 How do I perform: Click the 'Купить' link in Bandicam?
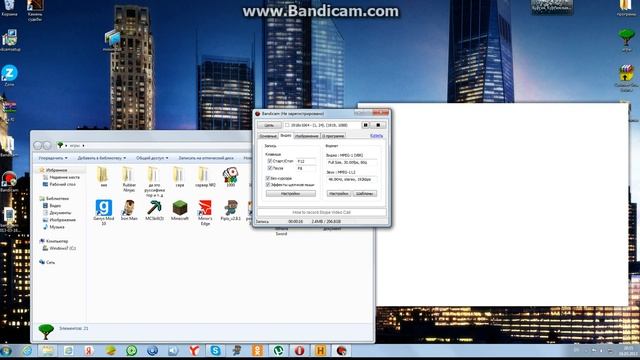(x=376, y=136)
